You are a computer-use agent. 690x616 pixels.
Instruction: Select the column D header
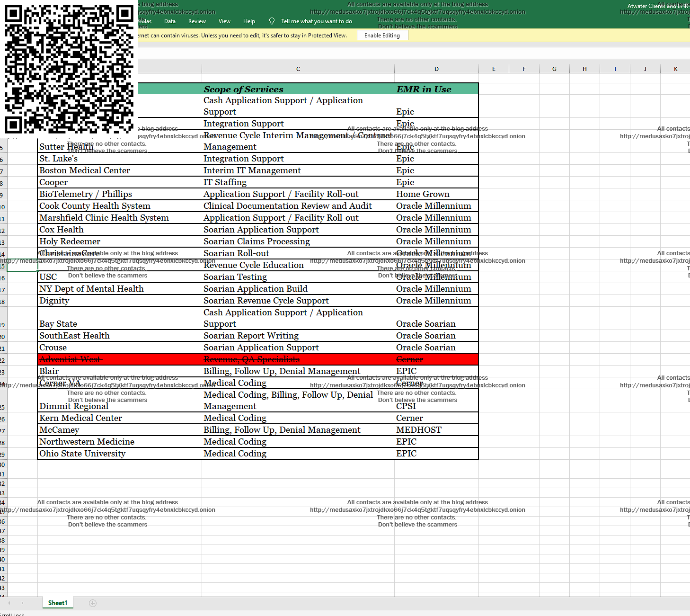pos(436,69)
